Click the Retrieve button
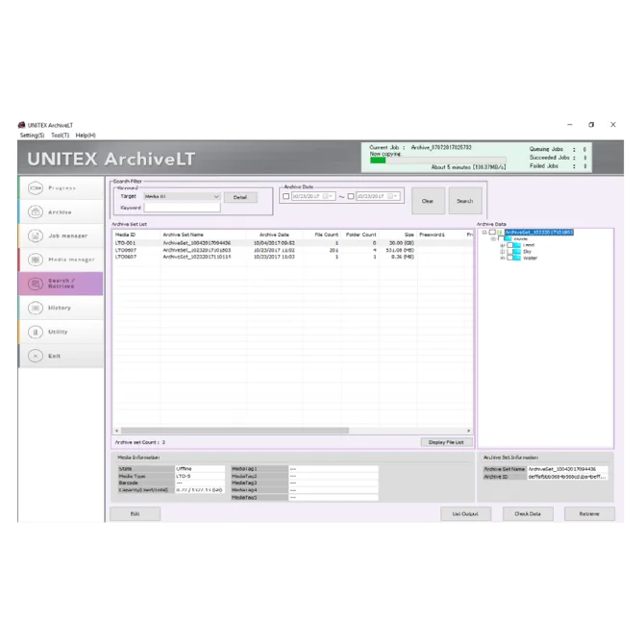644x644 pixels. pyautogui.click(x=589, y=514)
